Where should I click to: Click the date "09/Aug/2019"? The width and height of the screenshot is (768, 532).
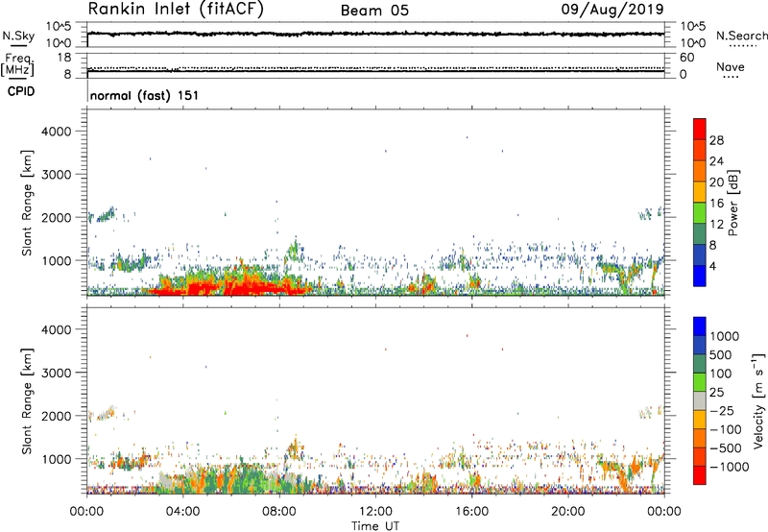click(612, 10)
